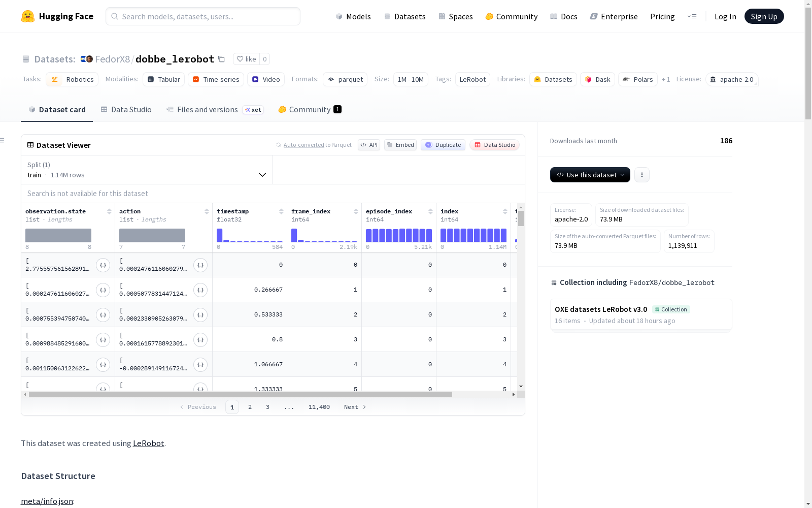Focus the search models, datasets, users field
Image resolution: width=812 pixels, height=508 pixels.
(203, 16)
